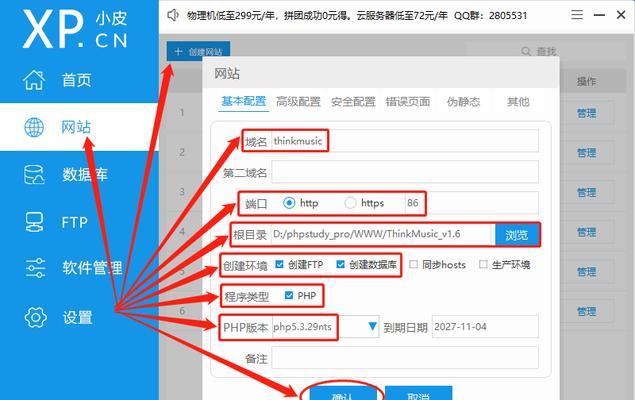The image size is (635, 400).
Task: Toggle the 创建FTP checkbox
Action: pyautogui.click(x=279, y=264)
